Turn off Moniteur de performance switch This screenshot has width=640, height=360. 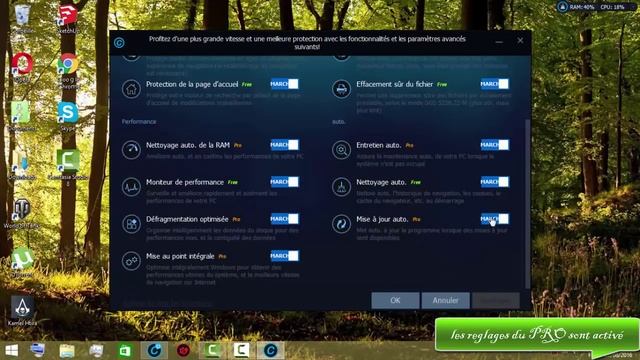click(284, 182)
